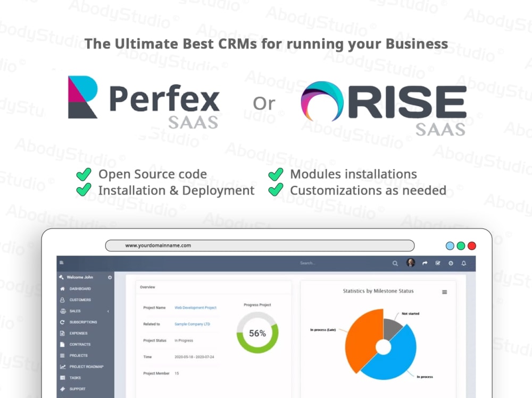Click the Perfex SAAS logo
This screenshot has width=532, height=398.
(144, 102)
